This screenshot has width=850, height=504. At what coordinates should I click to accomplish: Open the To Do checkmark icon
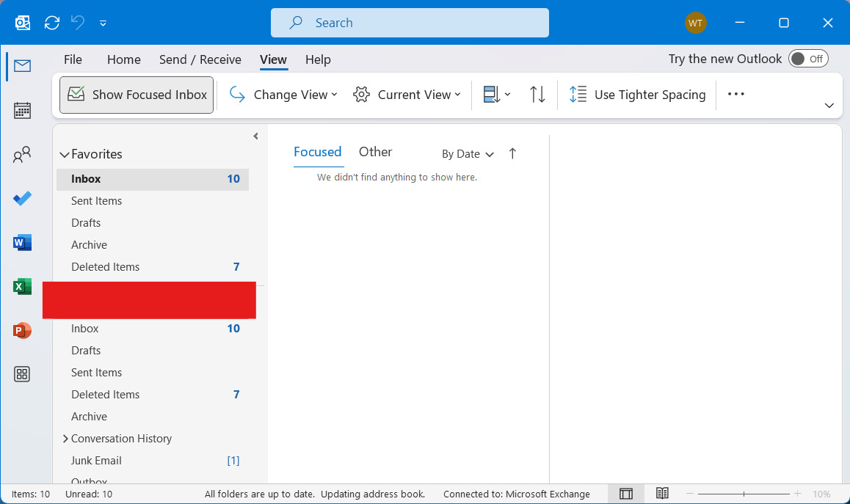point(22,199)
